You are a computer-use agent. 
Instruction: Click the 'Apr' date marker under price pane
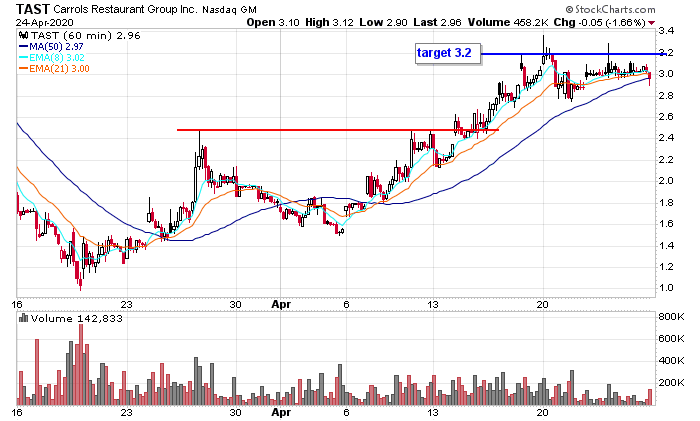click(281, 304)
